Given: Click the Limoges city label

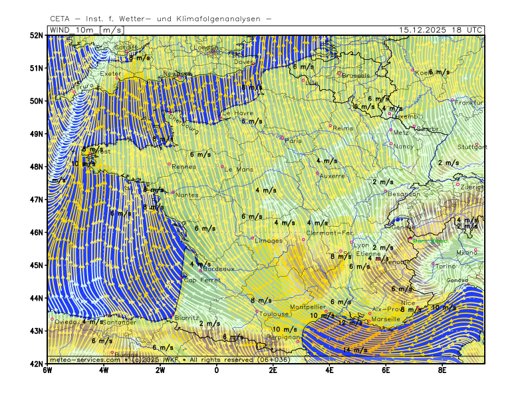Looking at the screenshot, I should (x=268, y=241).
